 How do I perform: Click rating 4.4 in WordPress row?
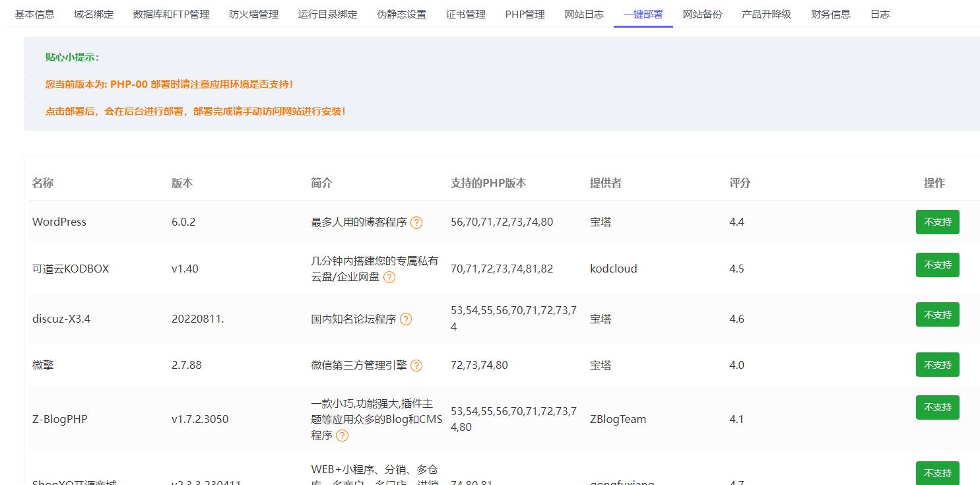click(736, 222)
